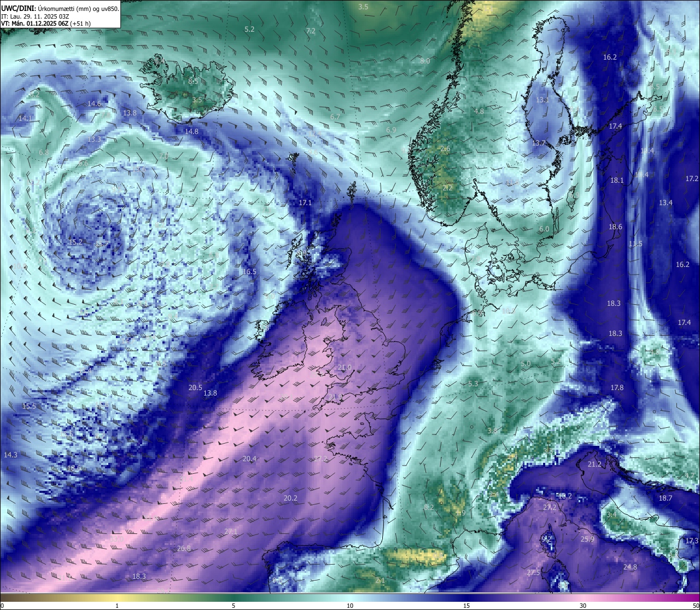The height and width of the screenshot is (610, 700).
Task: Click the 17.8 value over eastern Europe
Action: [x=617, y=387]
